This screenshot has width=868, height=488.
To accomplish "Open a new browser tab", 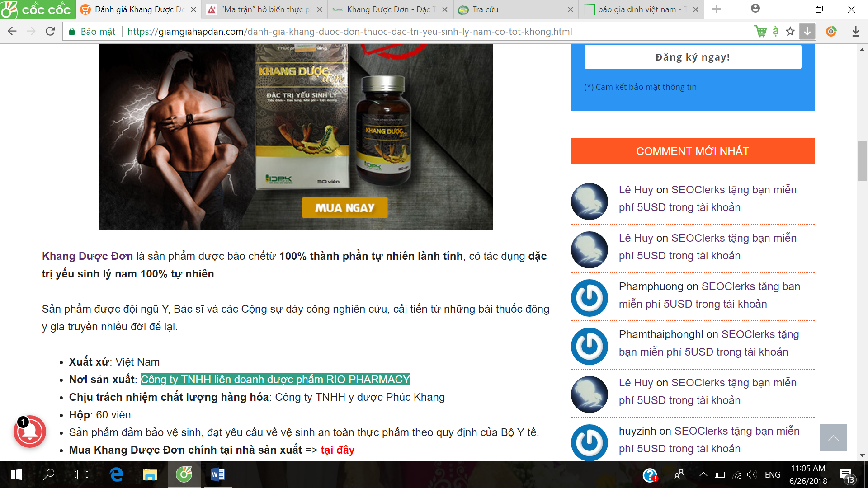I will 716,9.
